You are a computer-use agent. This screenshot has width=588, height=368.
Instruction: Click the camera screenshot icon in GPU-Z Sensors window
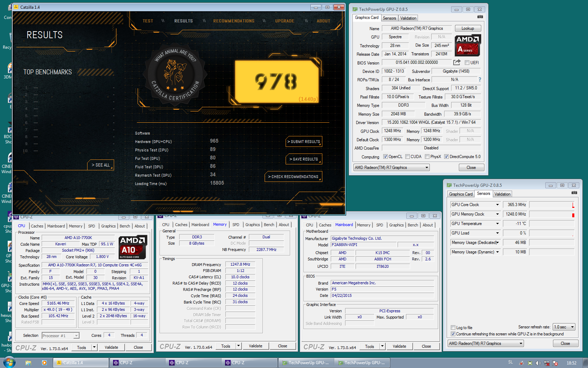[x=574, y=193]
